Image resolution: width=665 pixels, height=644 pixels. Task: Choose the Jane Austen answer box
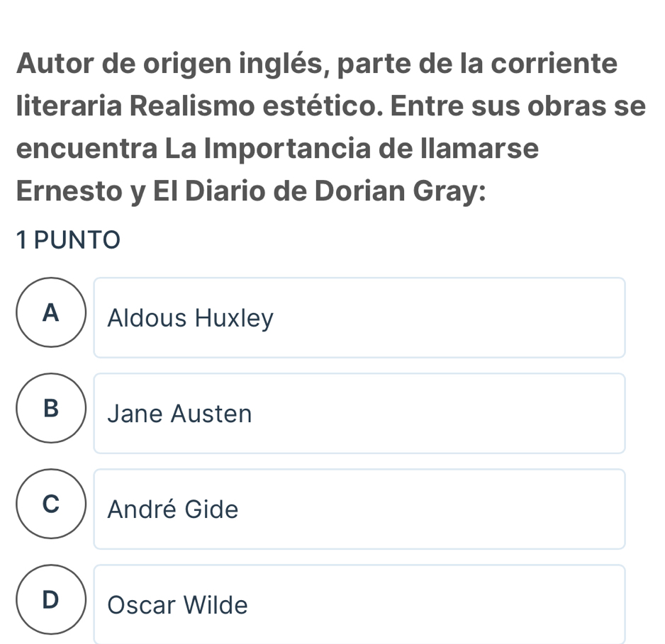(x=359, y=414)
